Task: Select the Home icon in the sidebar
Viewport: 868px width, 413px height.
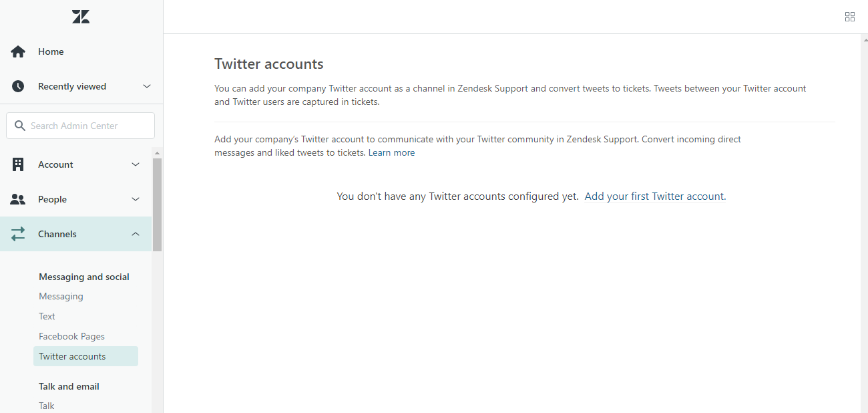Action: tap(17, 51)
